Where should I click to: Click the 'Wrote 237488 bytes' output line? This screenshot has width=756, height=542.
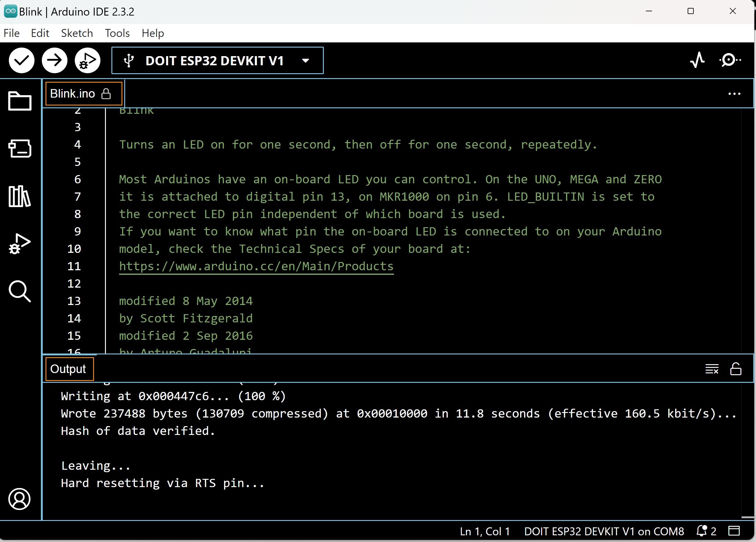[x=399, y=413]
